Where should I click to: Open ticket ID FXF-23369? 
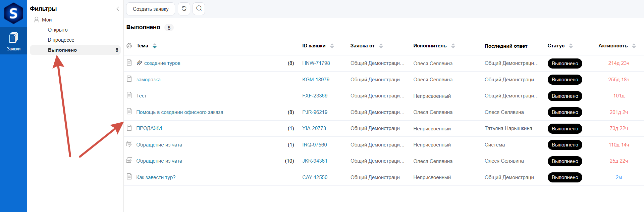click(315, 96)
